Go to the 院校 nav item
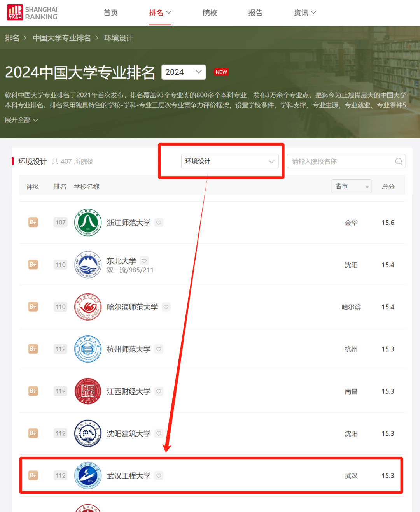 210,13
